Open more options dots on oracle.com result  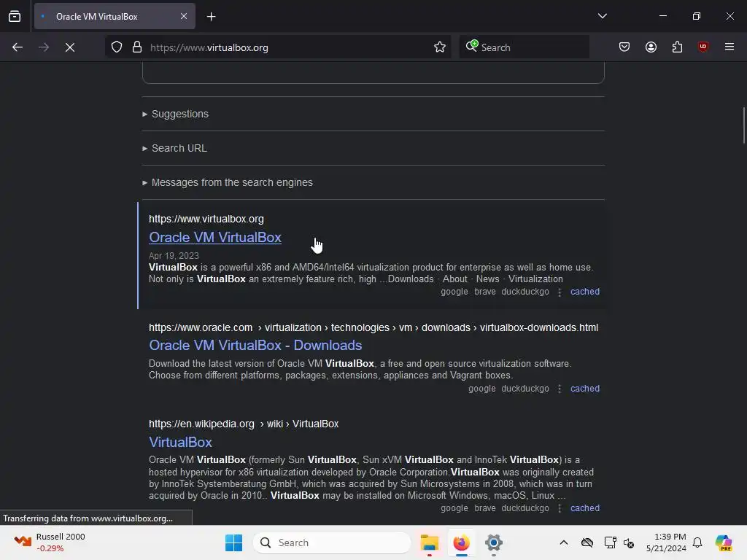click(x=560, y=389)
